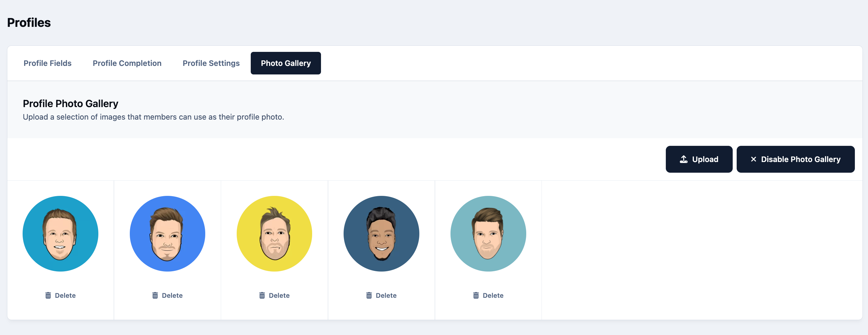Open the Profile Fields tab
Screen dimensions: 868x335
click(x=48, y=63)
